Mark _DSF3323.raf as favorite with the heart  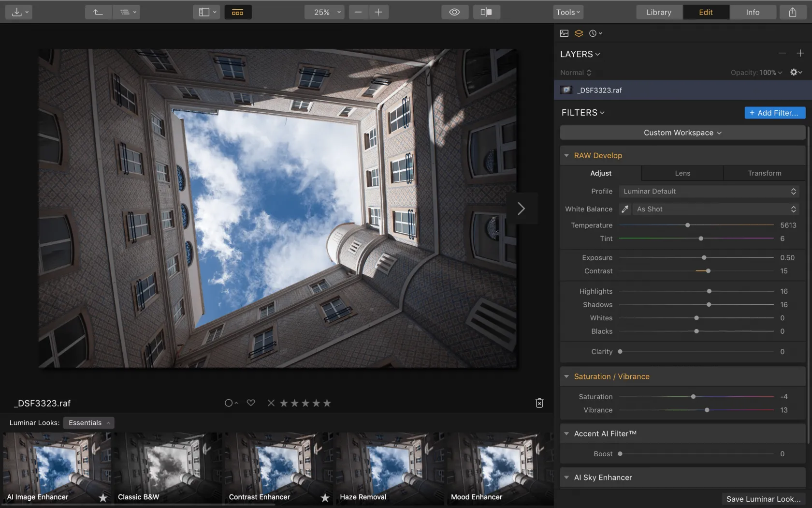[251, 403]
